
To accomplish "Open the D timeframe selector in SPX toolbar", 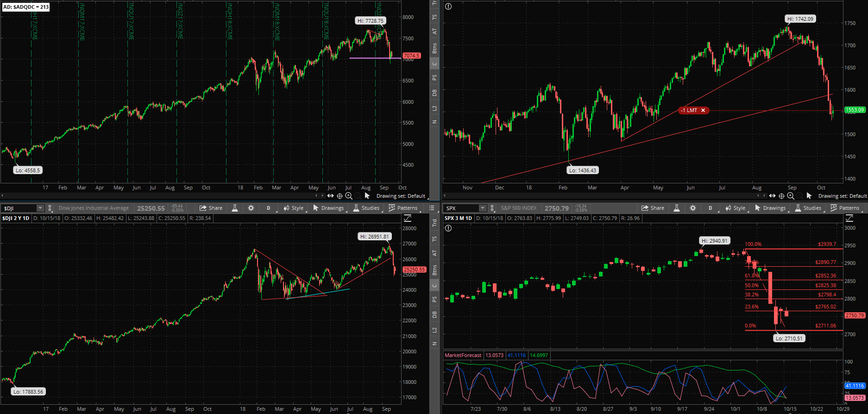I will tap(710, 208).
